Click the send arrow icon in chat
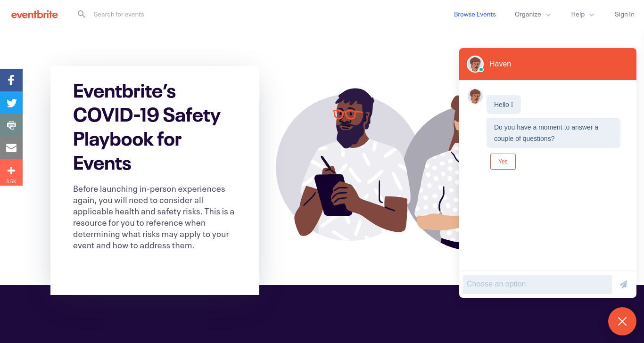This screenshot has height=343, width=644. click(623, 285)
